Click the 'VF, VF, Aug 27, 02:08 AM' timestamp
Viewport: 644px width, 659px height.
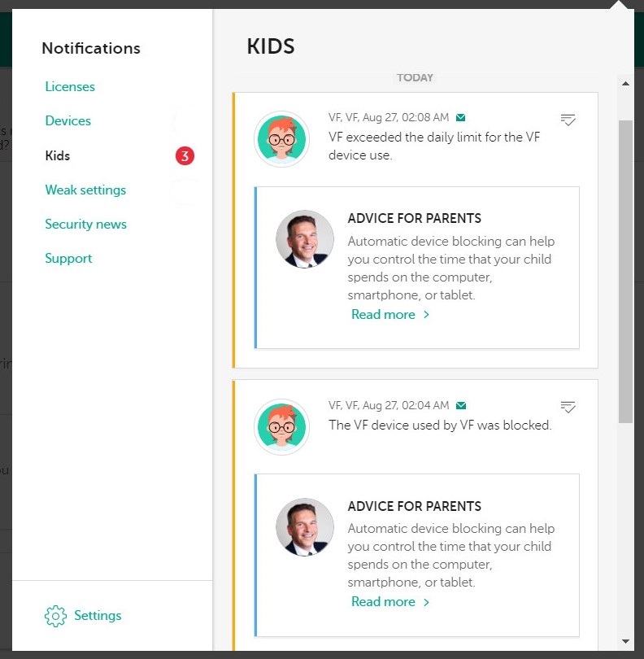[x=389, y=118]
